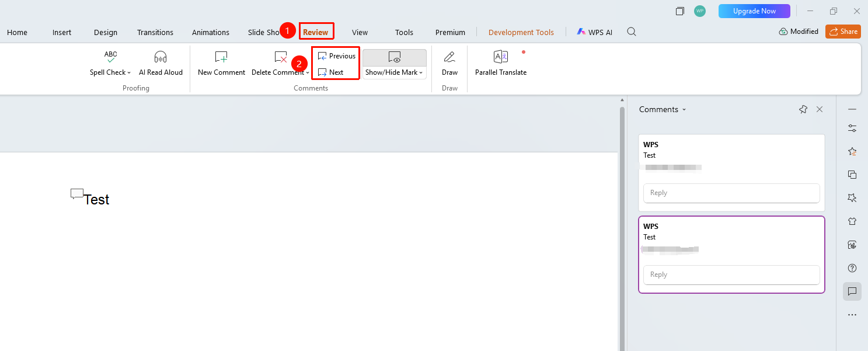Open the Spell Check tool

click(x=110, y=64)
